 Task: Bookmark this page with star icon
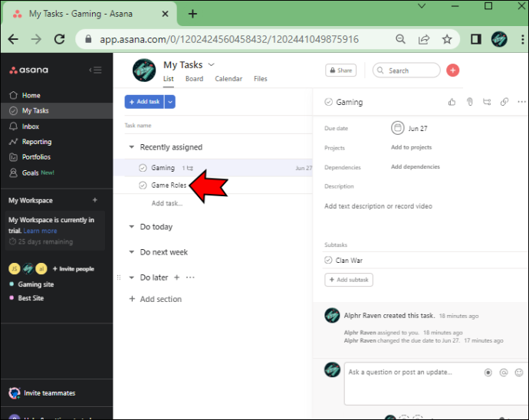pos(447,39)
